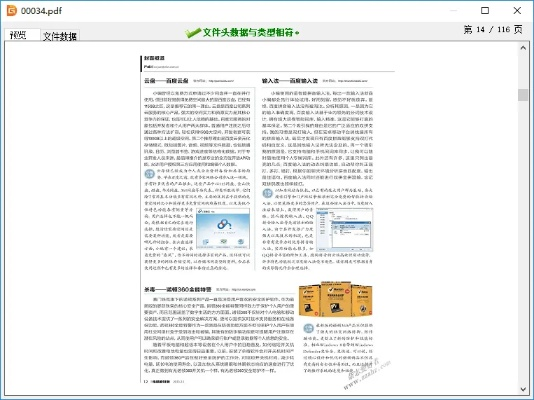
Task: Click the green checkmark status icon
Action: [193, 33]
